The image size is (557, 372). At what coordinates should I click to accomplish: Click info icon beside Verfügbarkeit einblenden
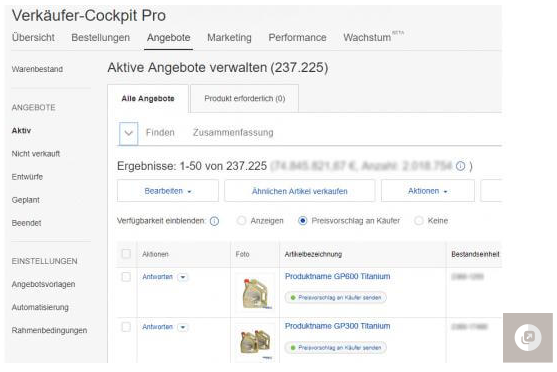pos(214,221)
